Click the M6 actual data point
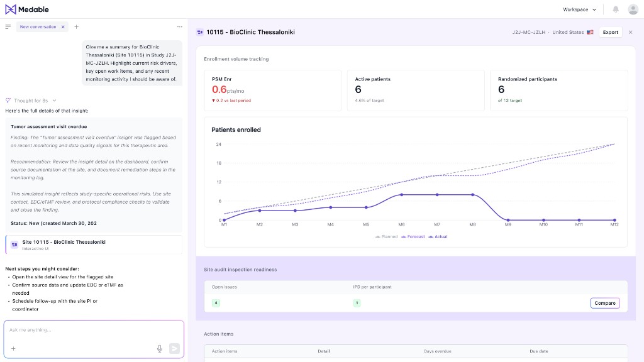644x362 pixels. click(x=402, y=195)
